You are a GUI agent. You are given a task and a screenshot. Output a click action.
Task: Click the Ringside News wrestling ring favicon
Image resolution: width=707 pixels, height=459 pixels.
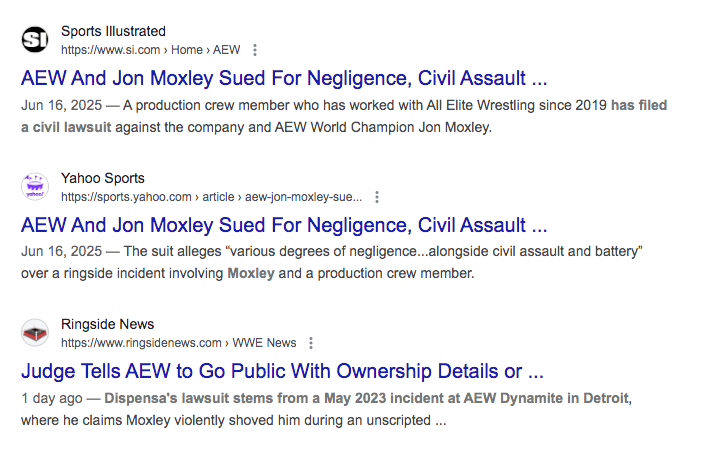35,333
